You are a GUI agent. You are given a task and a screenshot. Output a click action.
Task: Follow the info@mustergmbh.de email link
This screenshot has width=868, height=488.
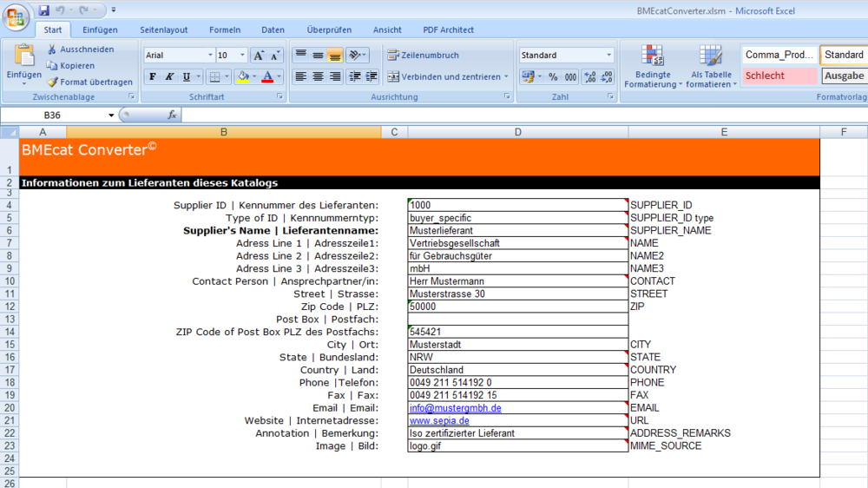point(455,408)
